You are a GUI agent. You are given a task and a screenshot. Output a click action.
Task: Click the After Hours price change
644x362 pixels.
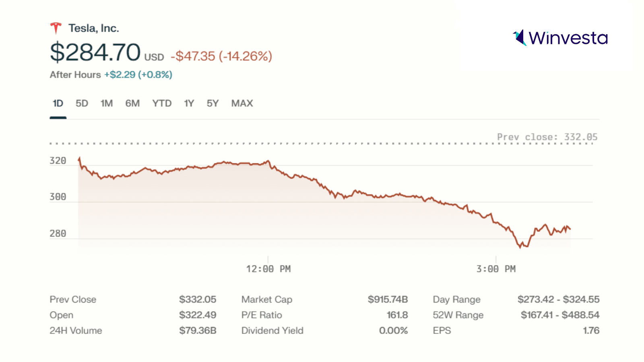(x=138, y=75)
